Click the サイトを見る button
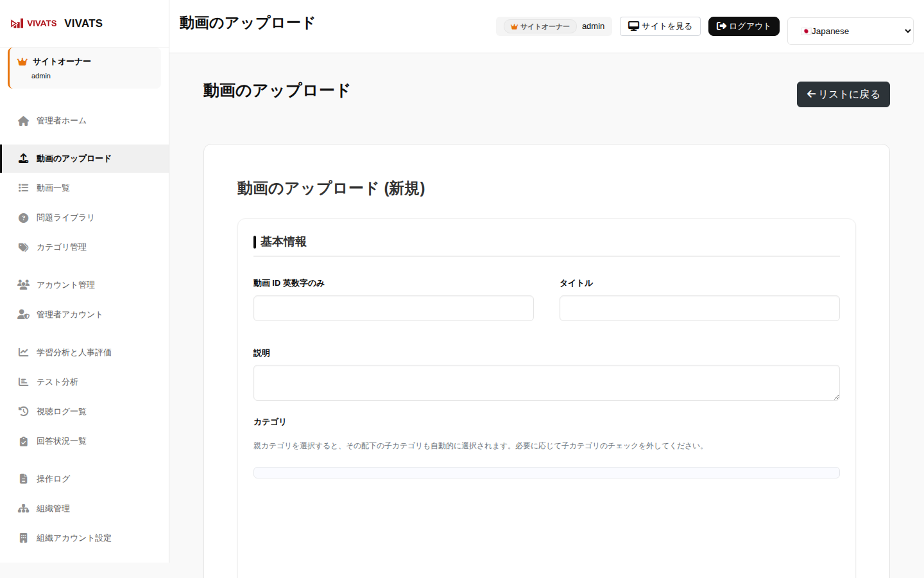Screen dimensions: 924x578 [660, 26]
